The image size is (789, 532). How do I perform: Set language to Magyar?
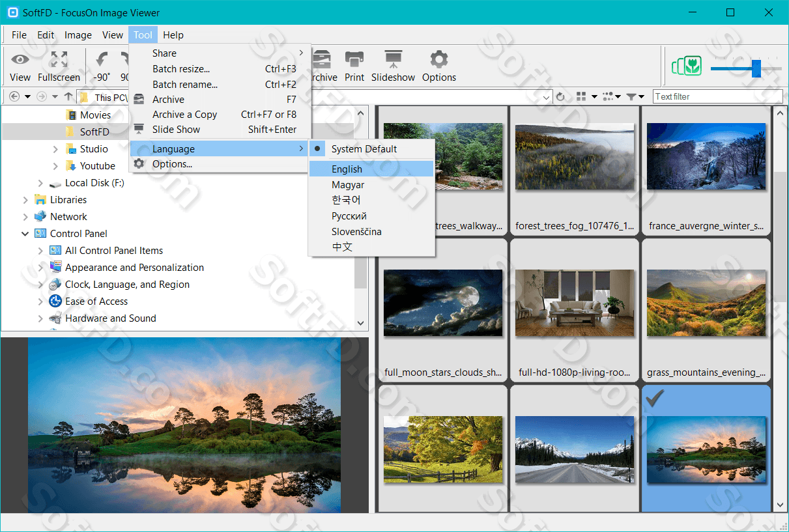pyautogui.click(x=371, y=185)
